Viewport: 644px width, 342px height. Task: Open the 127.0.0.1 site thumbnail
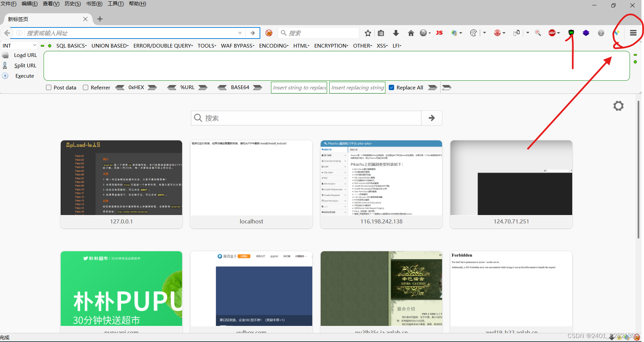click(121, 184)
